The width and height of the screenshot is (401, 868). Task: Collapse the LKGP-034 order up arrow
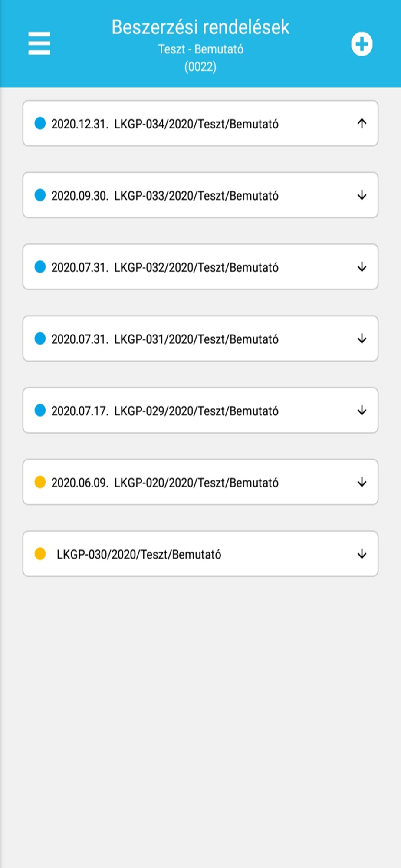pos(362,124)
